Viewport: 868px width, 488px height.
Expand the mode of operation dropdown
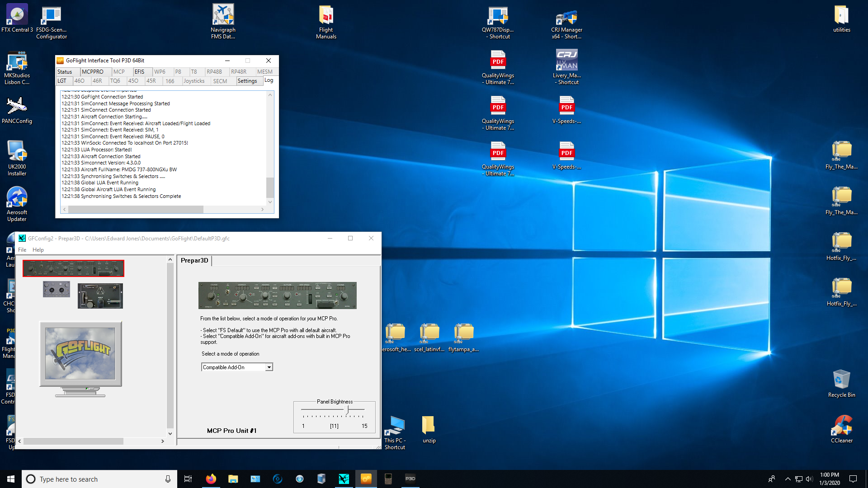point(269,367)
